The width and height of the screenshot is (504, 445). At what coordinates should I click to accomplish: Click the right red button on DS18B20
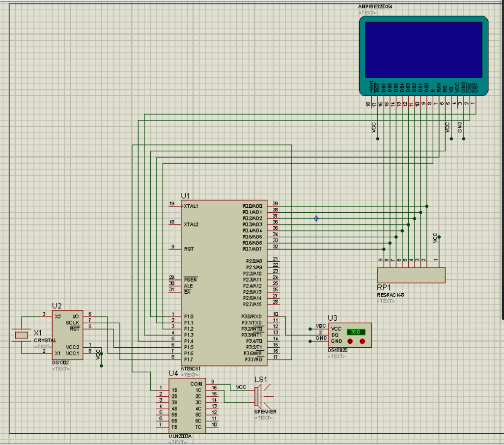[x=362, y=341]
